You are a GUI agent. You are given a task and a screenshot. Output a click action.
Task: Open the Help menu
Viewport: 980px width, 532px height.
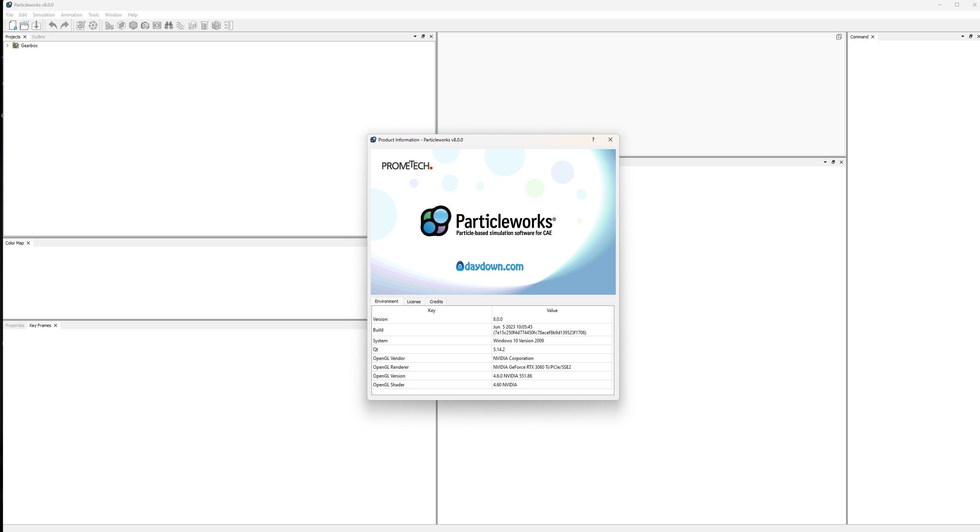click(x=133, y=15)
